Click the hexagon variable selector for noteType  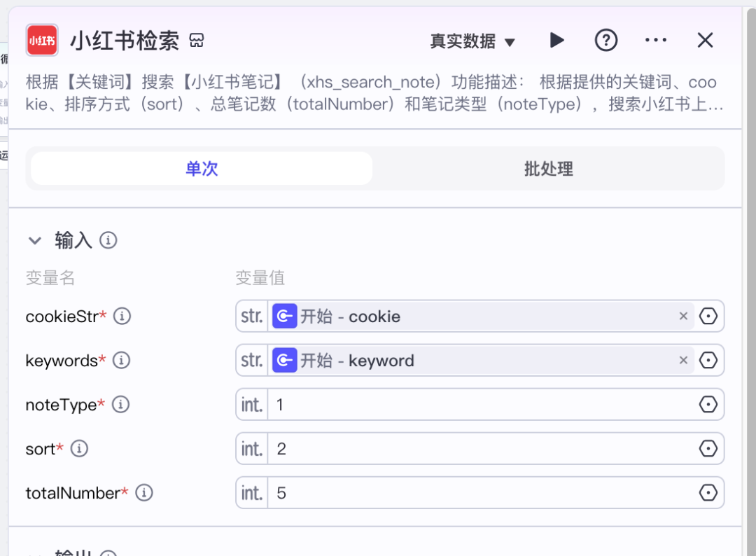click(708, 405)
